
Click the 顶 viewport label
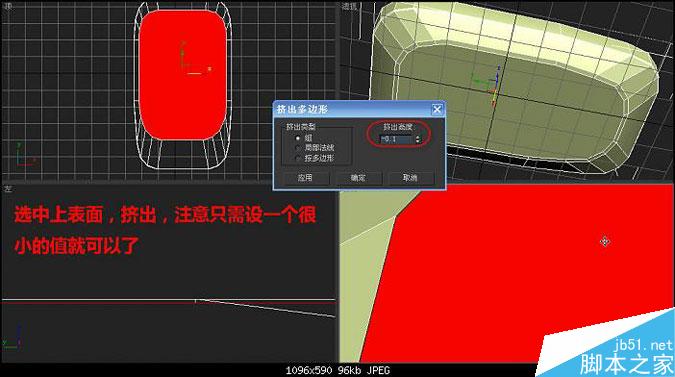[x=7, y=6]
